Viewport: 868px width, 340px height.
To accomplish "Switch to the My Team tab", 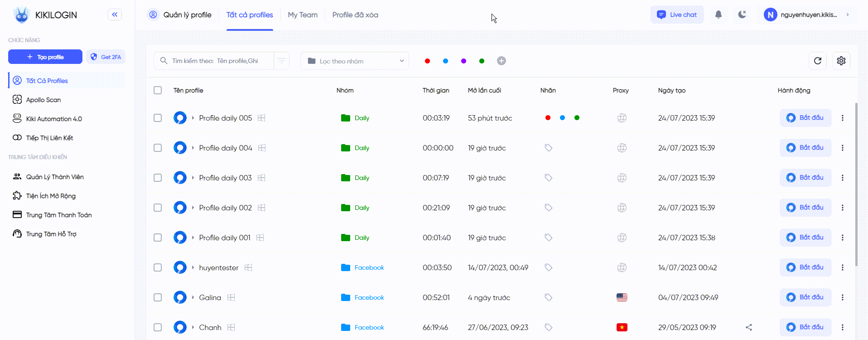I will coord(303,15).
